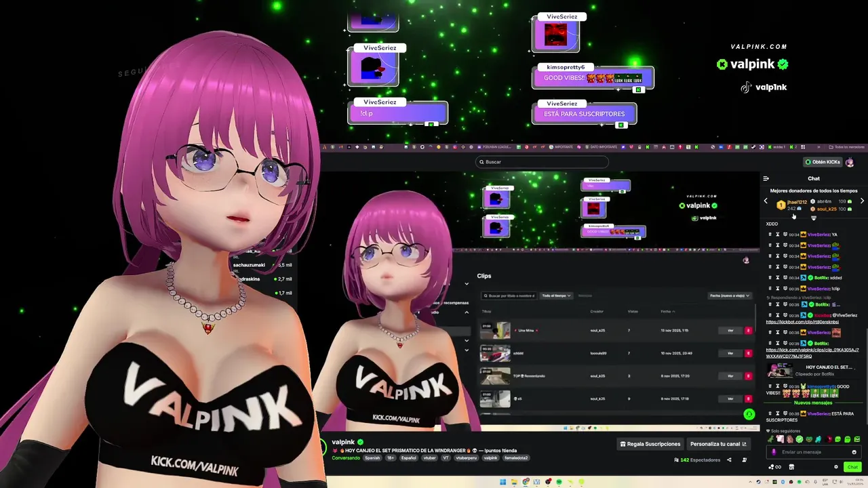Open the emoji picker in the message box

coord(854,452)
